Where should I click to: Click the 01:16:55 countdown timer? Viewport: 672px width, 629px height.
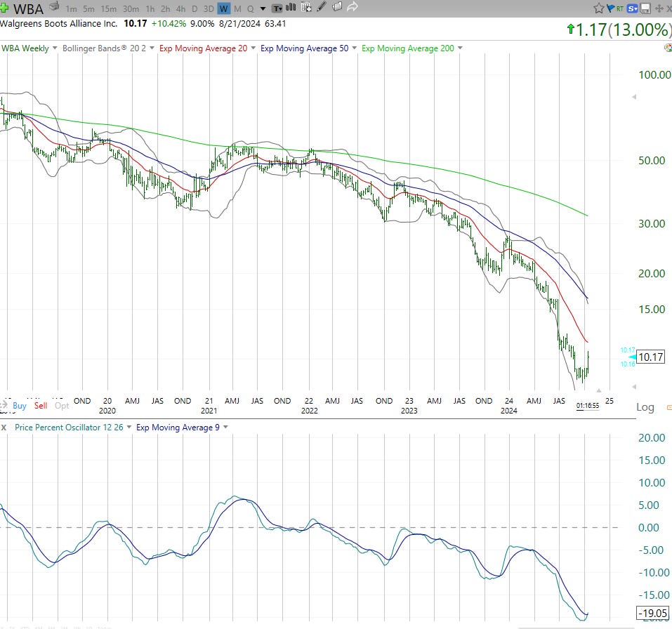588,405
